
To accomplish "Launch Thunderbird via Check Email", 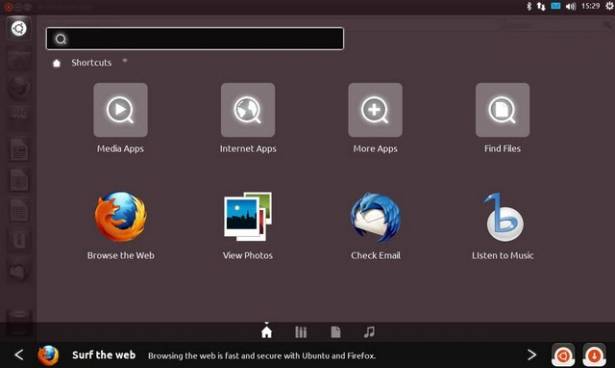I will click(x=375, y=226).
